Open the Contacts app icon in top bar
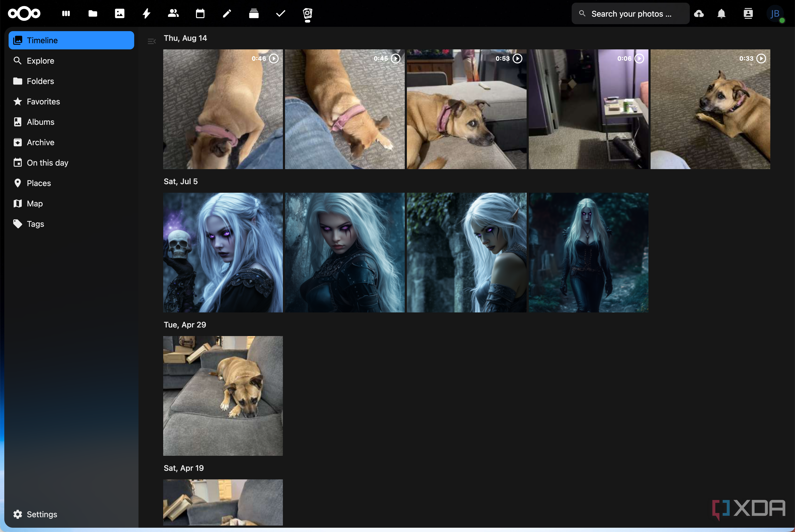Screen dimensions: 795x532 (173, 14)
